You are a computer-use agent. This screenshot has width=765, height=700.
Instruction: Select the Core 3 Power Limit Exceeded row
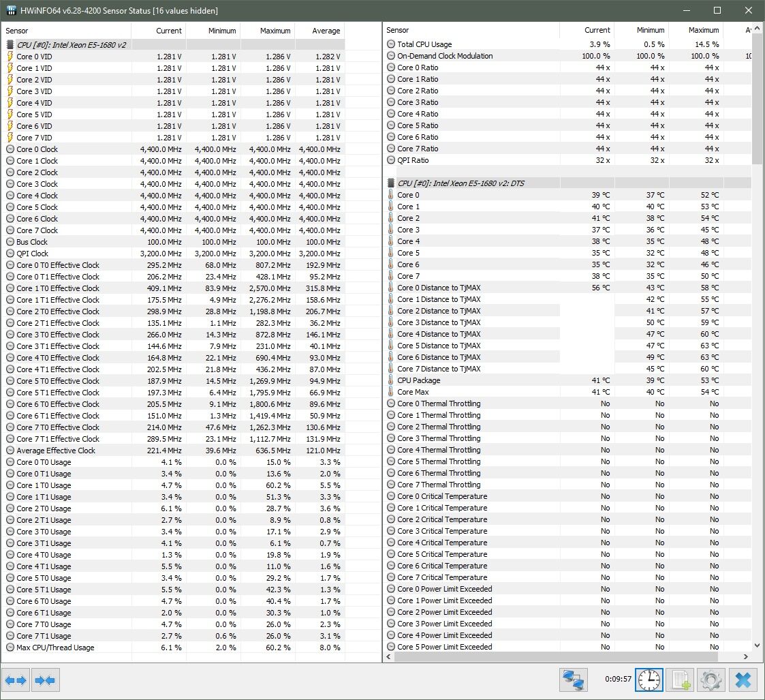pyautogui.click(x=567, y=624)
